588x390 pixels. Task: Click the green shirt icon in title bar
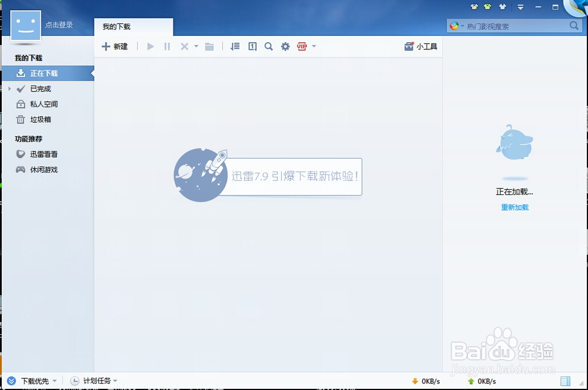487,6
